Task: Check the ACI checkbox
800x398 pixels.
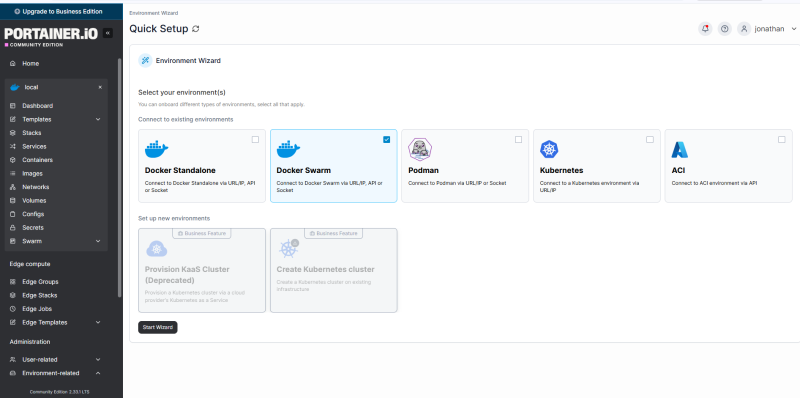Action: pyautogui.click(x=782, y=139)
